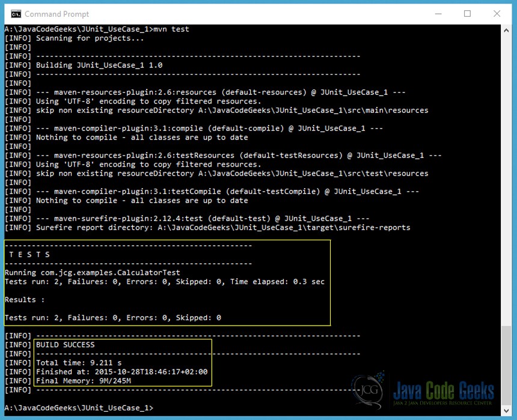Click the CalculatorTest result line
The image size is (517, 420).
coord(93,272)
